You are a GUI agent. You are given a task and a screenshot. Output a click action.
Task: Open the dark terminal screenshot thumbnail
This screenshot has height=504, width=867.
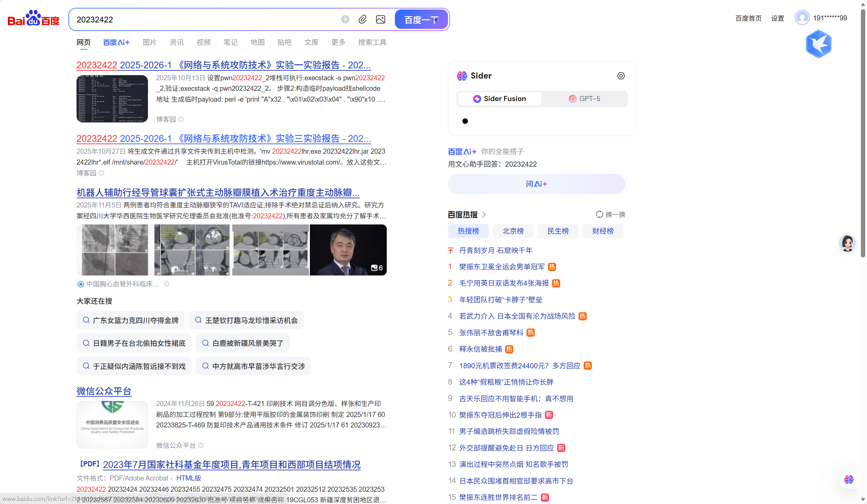point(112,99)
